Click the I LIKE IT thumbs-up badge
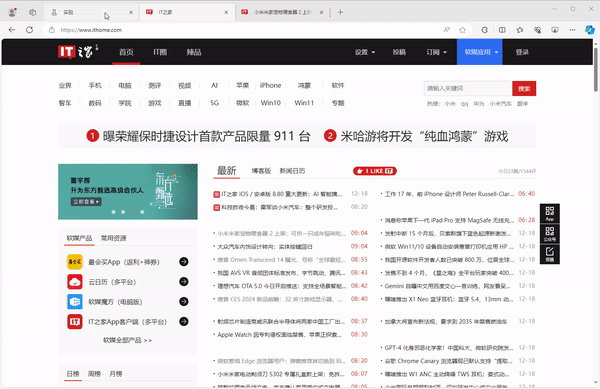The image size is (600, 389). point(375,171)
